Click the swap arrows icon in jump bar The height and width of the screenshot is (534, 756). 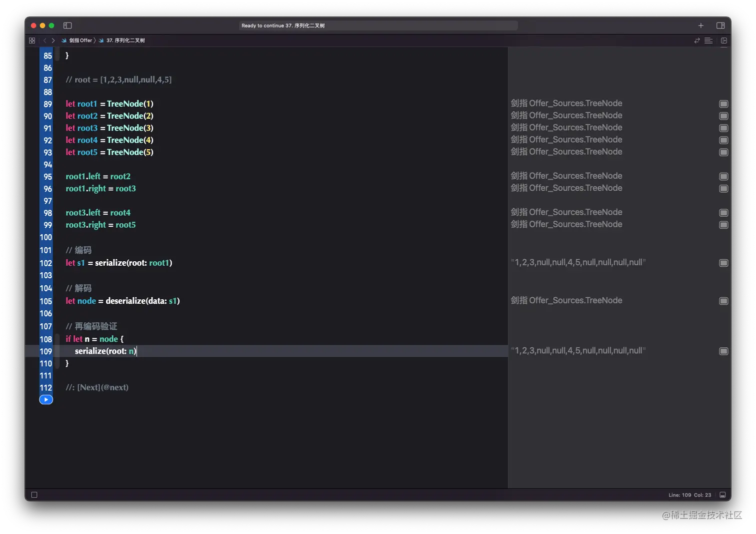[x=697, y=41]
